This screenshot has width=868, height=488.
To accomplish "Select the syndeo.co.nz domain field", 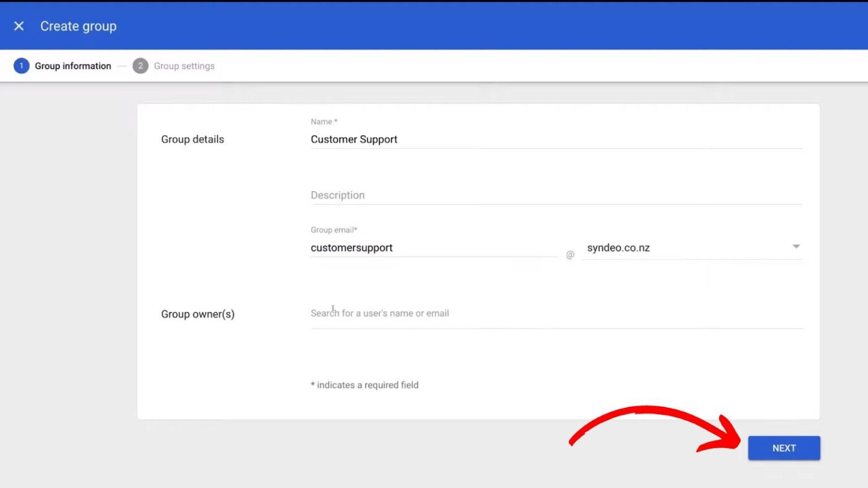I will coord(692,248).
